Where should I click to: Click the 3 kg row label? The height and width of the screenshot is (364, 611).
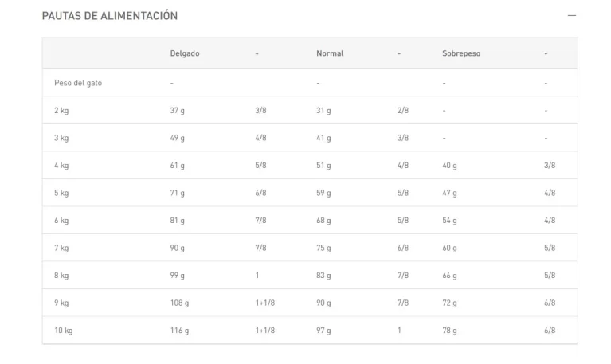(61, 138)
